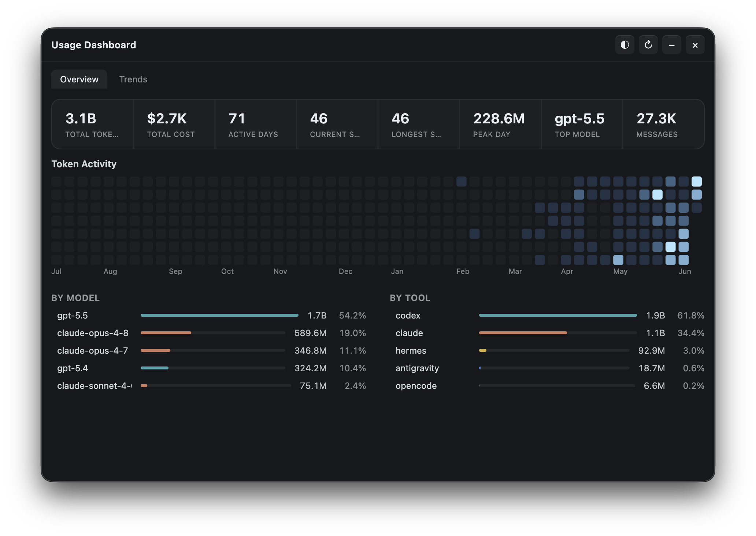Select the claude-opus-4-8 model label
Screen dimensions: 756x536
click(93, 333)
